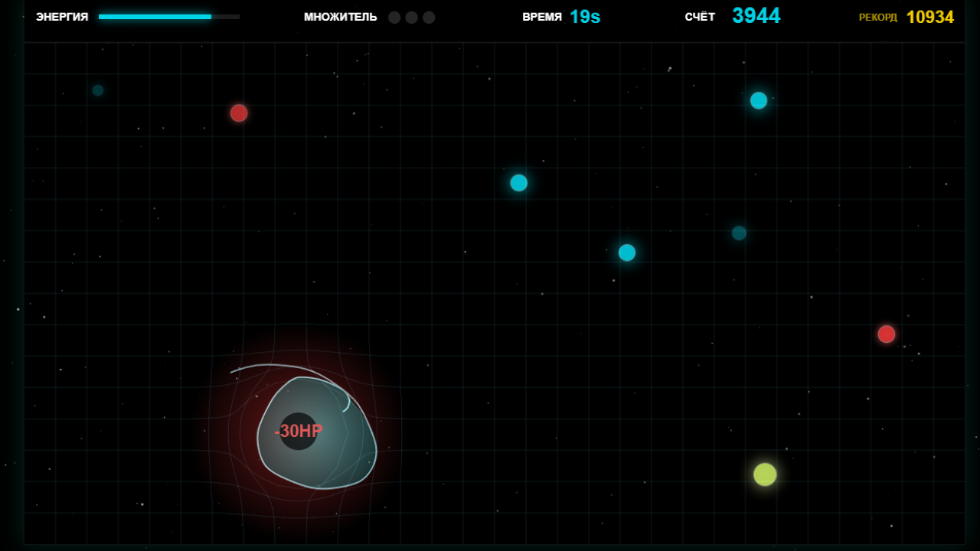Click the small cyan dot right of center
The height and width of the screenshot is (551, 980).
738,233
